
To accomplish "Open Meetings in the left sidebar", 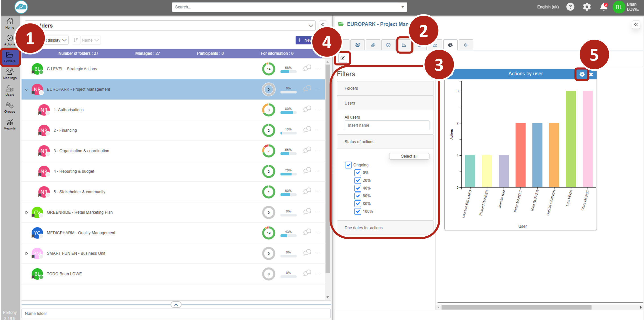I will 9,74.
